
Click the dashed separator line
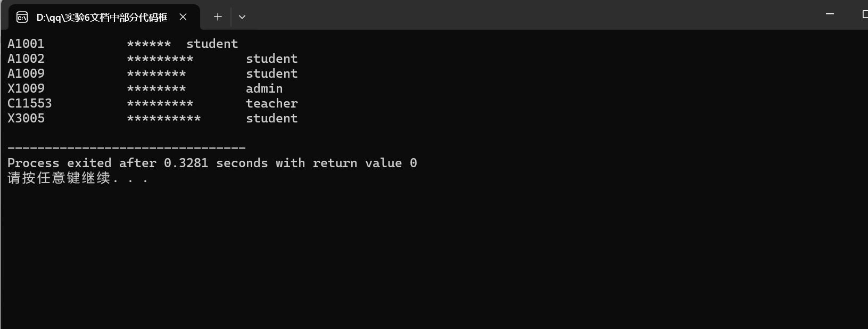pyautogui.click(x=127, y=149)
